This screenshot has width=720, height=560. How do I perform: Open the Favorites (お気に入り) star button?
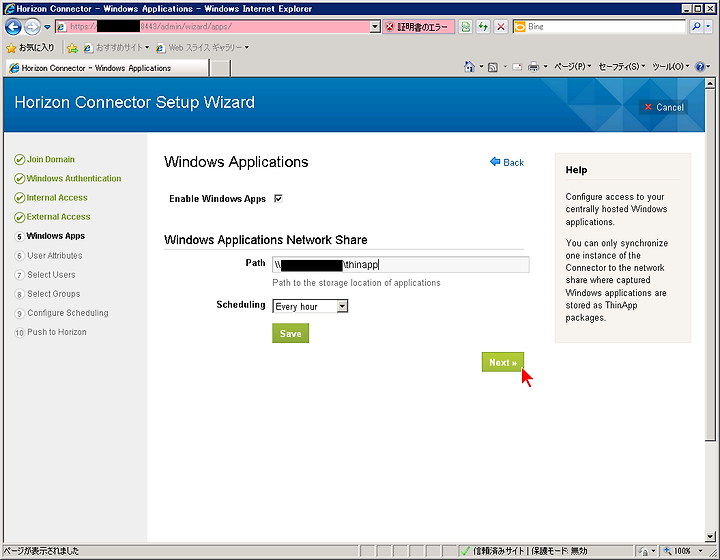30,47
